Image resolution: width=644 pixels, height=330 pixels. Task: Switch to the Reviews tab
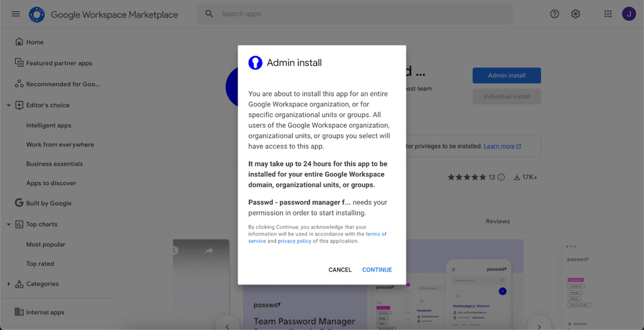tap(498, 222)
